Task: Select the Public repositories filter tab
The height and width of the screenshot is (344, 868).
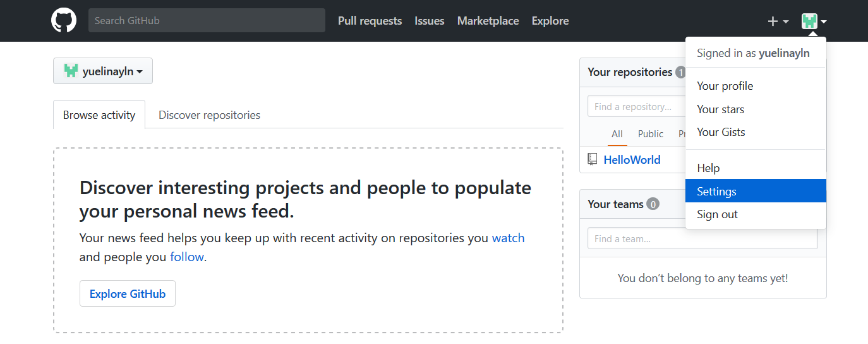Action: click(651, 133)
